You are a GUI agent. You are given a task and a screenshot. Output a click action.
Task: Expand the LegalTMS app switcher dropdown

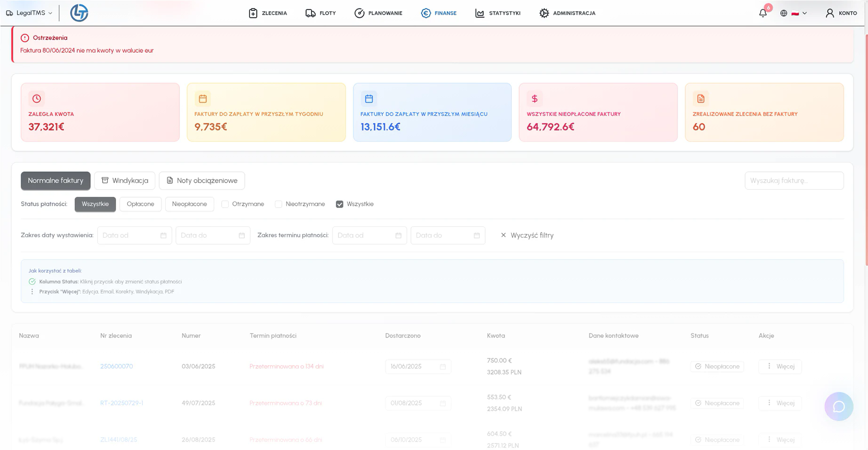29,13
